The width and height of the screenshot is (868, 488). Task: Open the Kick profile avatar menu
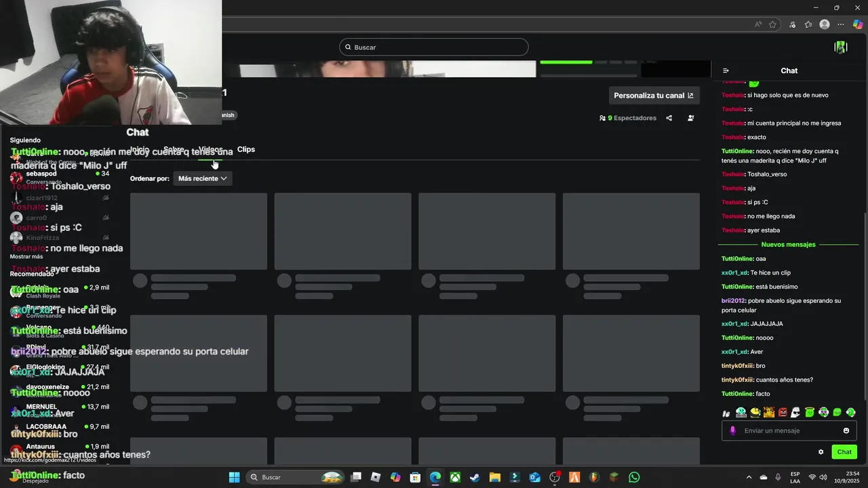tap(841, 47)
